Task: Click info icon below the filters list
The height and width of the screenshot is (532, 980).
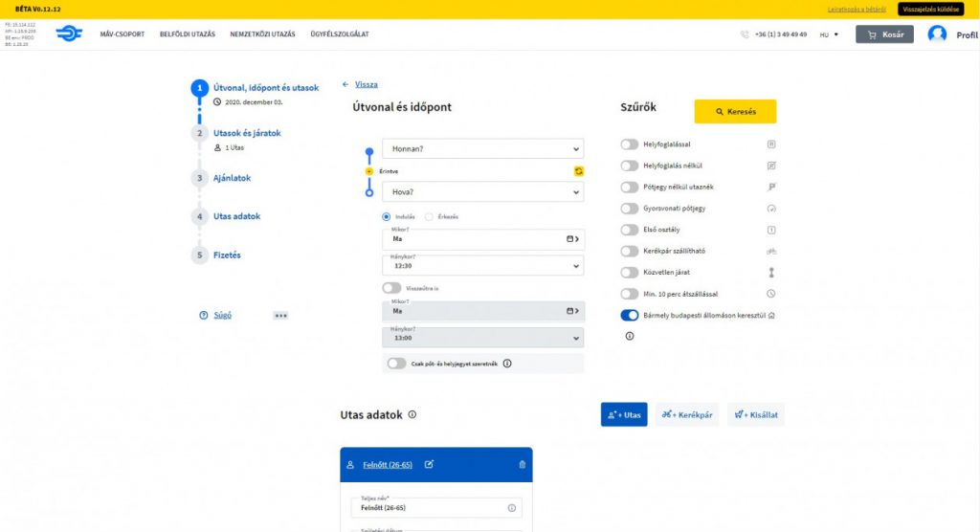Action: [629, 336]
